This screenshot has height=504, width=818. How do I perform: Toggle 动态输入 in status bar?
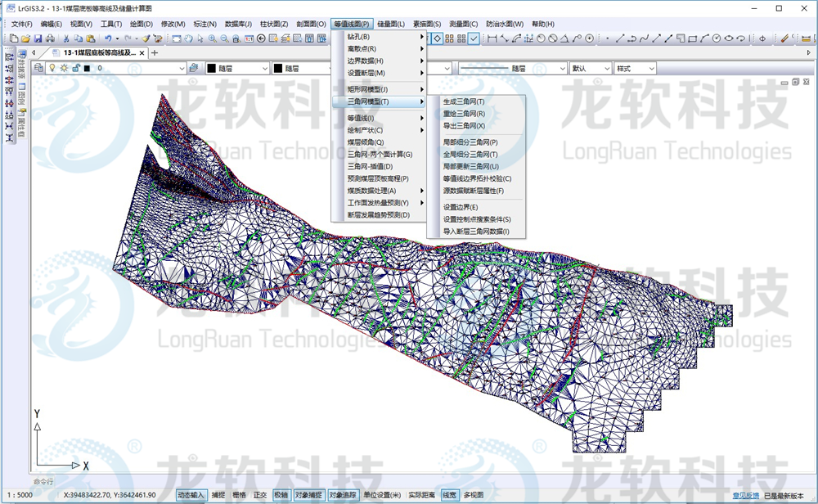(x=191, y=495)
